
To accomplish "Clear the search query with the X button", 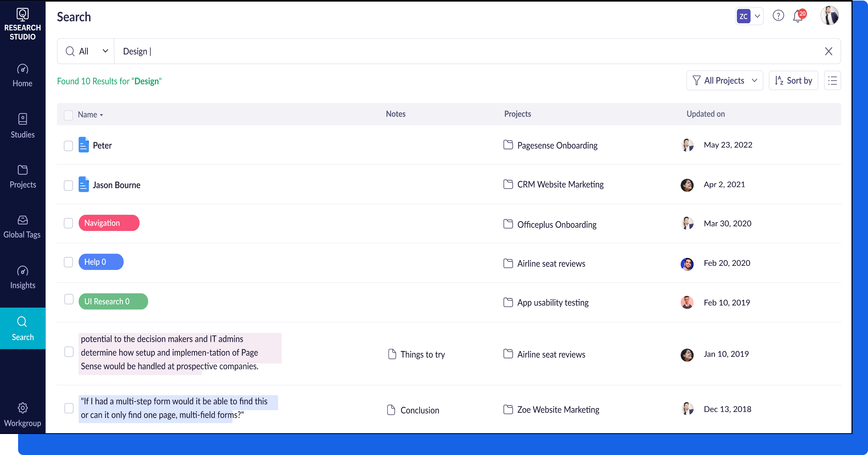I will 829,51.
